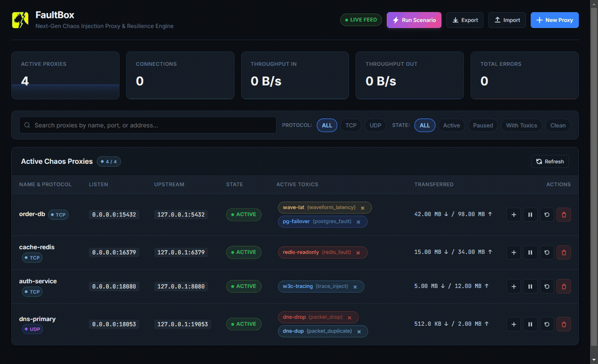Click ACTIVE state badge for auth-service
Viewport: 598px width, 364px height.
[x=244, y=286]
